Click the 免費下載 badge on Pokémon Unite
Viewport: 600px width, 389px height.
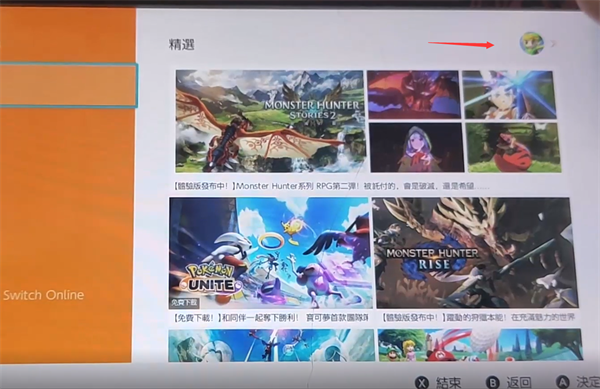pyautogui.click(x=184, y=303)
